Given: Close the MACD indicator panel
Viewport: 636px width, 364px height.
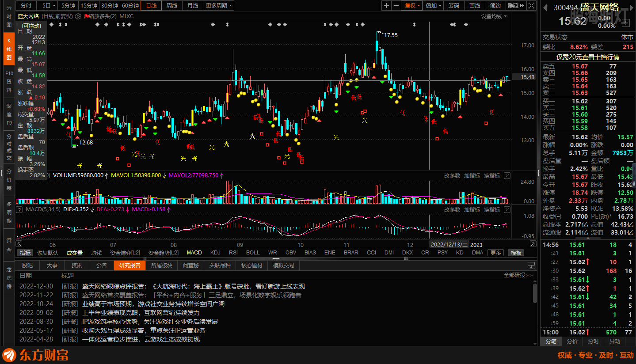Looking at the screenshot, I should click(507, 209).
